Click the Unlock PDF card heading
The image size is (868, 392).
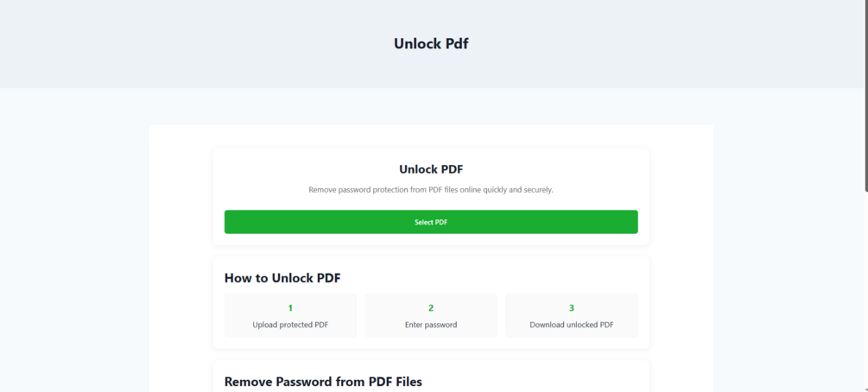click(x=431, y=169)
